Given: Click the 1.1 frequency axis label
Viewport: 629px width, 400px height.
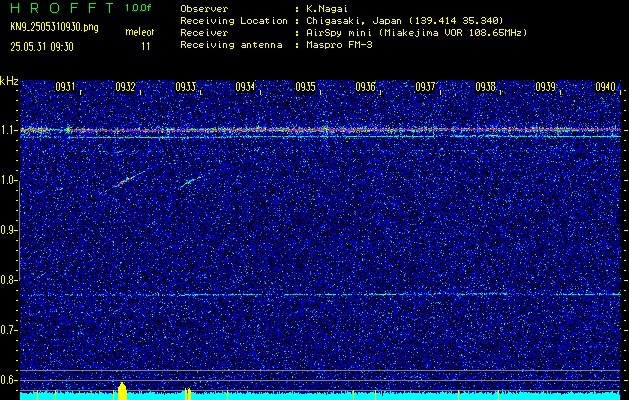Looking at the screenshot, I should [8, 130].
